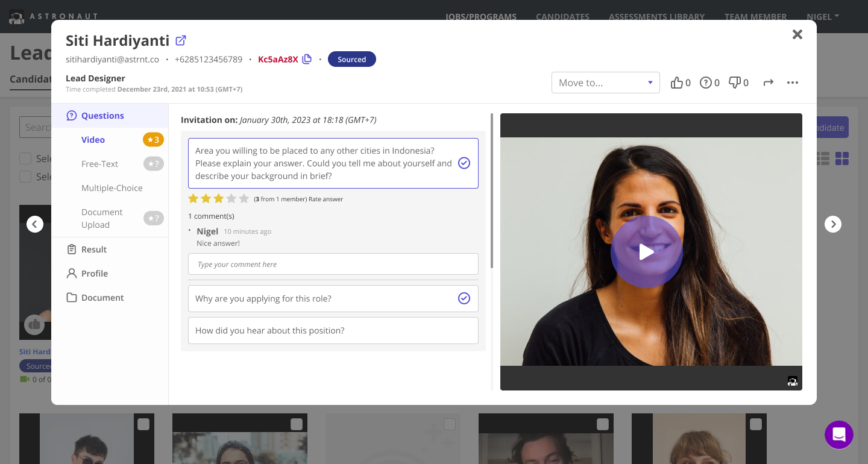Click the Lead Designer job title
868x464 pixels.
pyautogui.click(x=95, y=78)
